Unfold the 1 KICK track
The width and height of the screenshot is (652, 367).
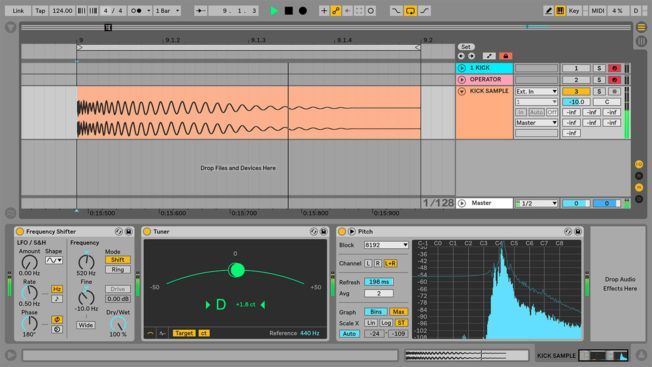click(x=462, y=68)
